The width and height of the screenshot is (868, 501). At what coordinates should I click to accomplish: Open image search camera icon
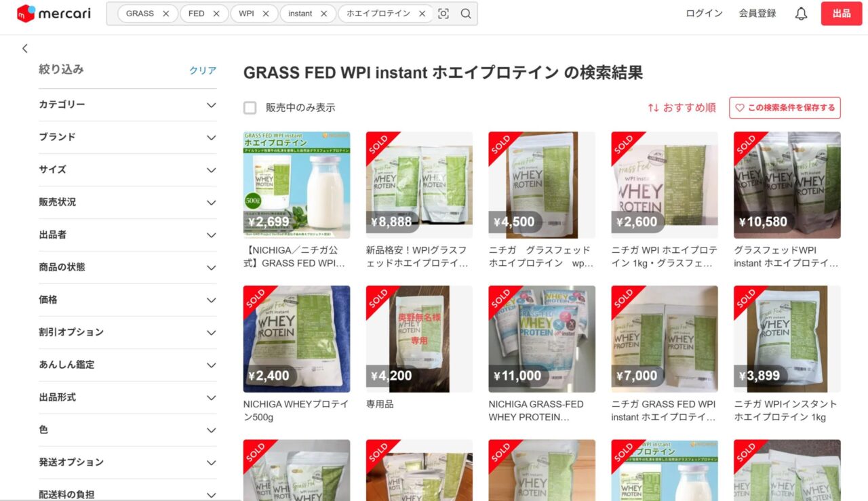(443, 14)
